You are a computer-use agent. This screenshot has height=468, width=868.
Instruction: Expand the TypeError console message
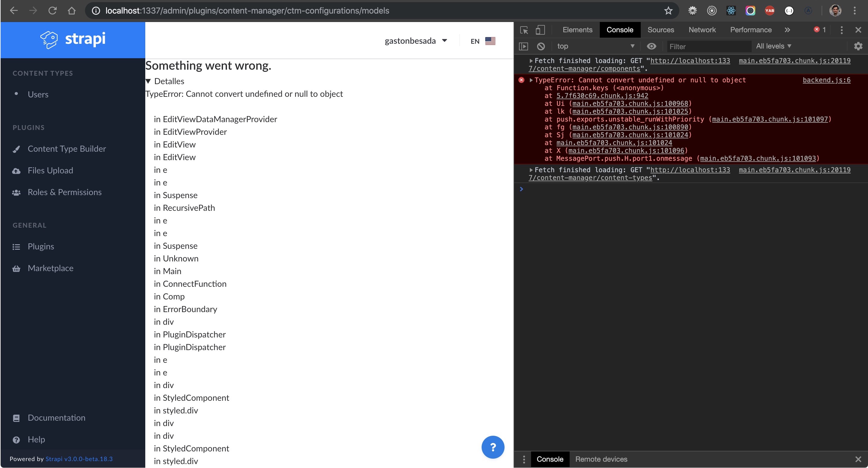[x=531, y=80]
